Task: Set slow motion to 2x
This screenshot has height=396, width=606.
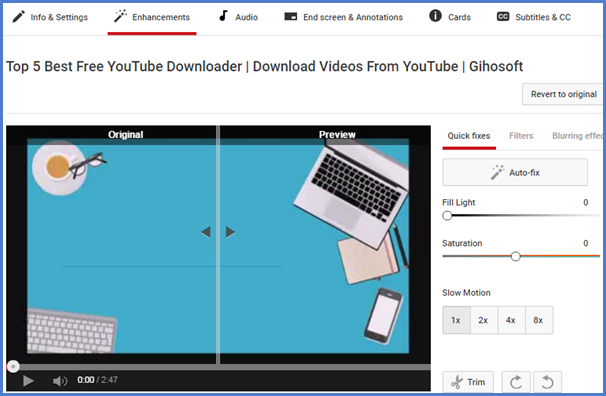Action: pos(483,320)
